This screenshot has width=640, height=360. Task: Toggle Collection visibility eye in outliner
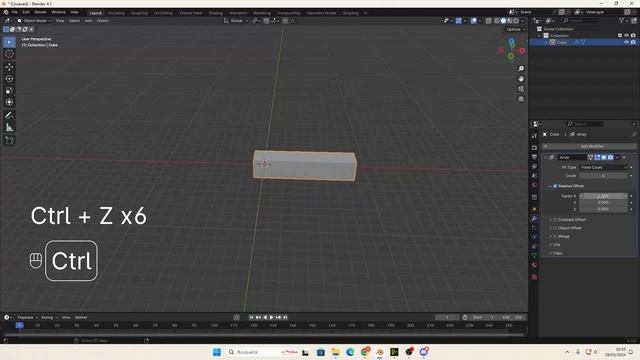626,36
